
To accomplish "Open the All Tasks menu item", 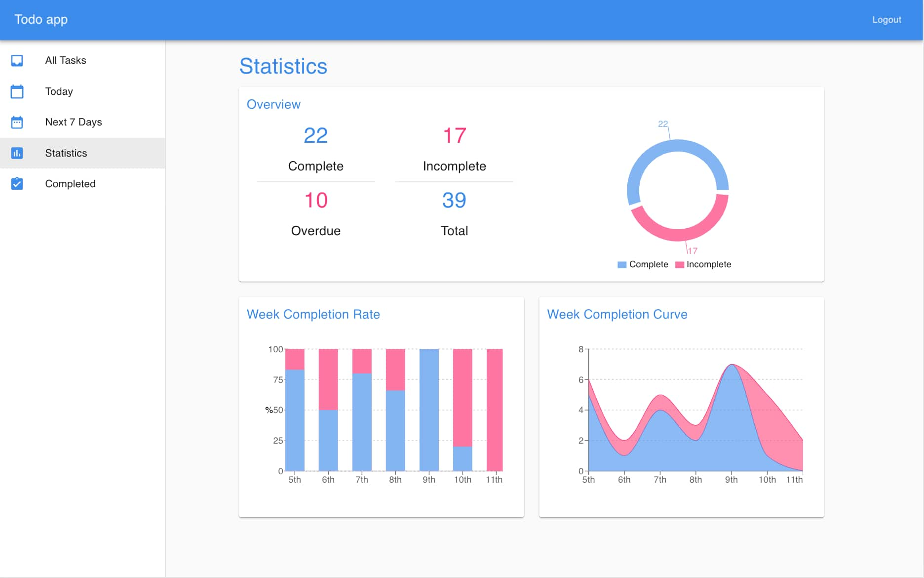I will [x=82, y=60].
